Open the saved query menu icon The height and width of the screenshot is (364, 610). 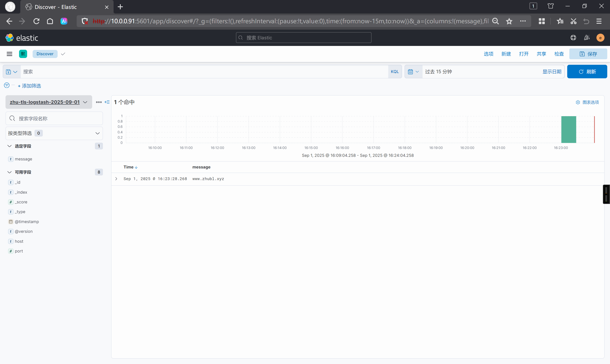click(11, 72)
